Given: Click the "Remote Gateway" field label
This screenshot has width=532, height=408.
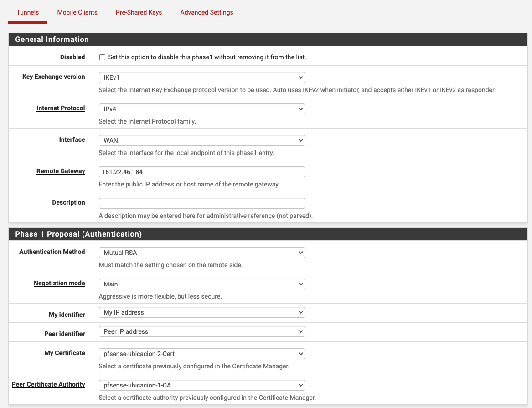Looking at the screenshot, I should (61, 171).
